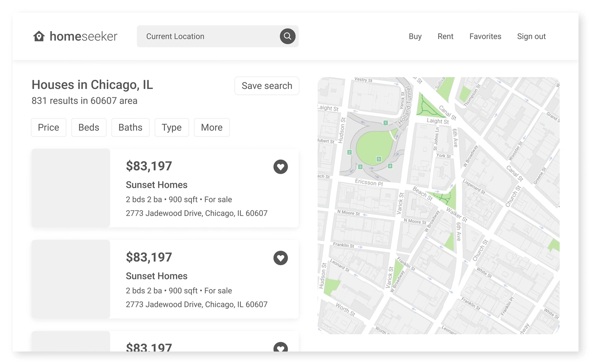
Task: Go to the Buy menu
Action: (x=415, y=36)
